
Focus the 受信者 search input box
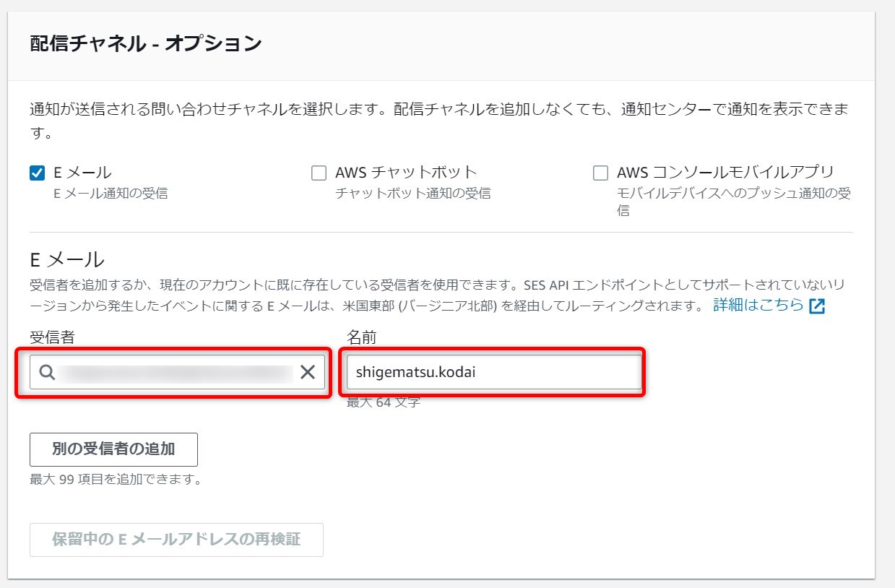click(x=173, y=373)
